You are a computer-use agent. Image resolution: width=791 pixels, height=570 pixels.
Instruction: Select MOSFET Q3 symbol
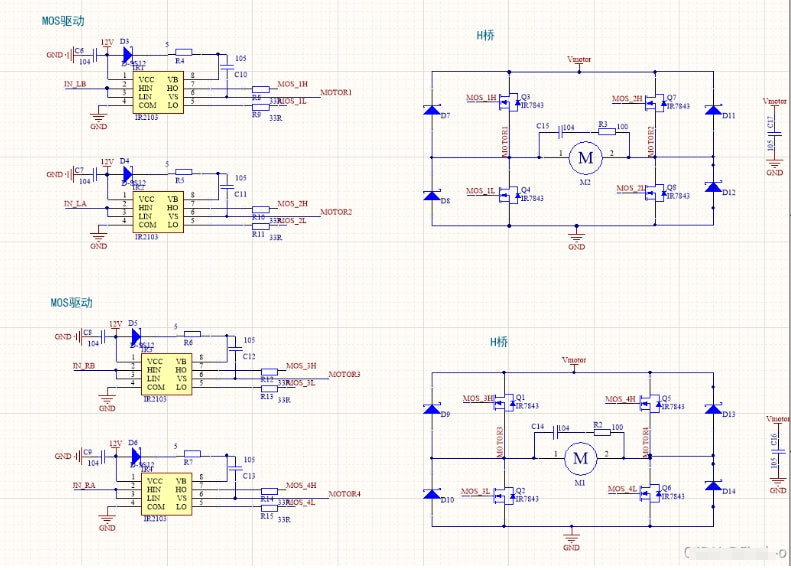[508, 102]
